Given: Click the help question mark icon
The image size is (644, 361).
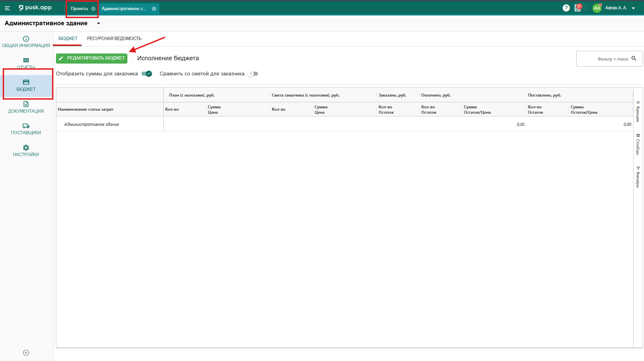Looking at the screenshot, I should coord(566,8).
